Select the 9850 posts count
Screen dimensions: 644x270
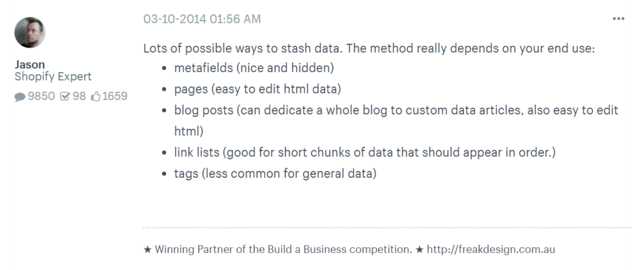(x=41, y=97)
